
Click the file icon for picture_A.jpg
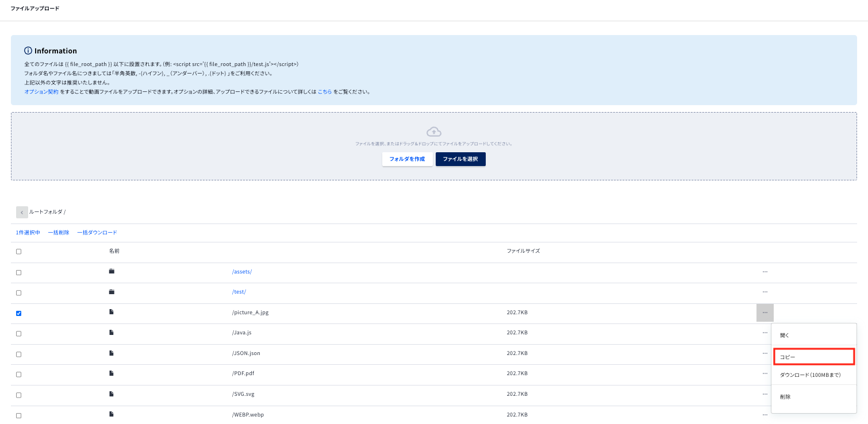click(x=112, y=312)
